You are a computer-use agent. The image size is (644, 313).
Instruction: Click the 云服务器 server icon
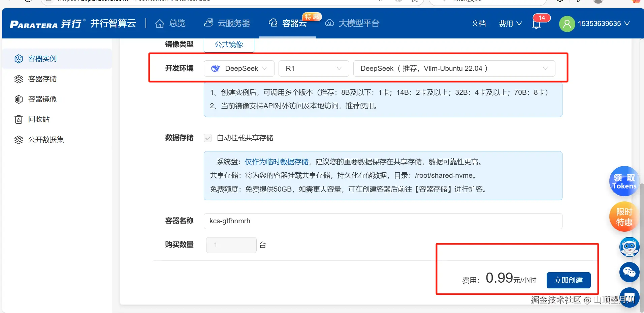point(209,23)
